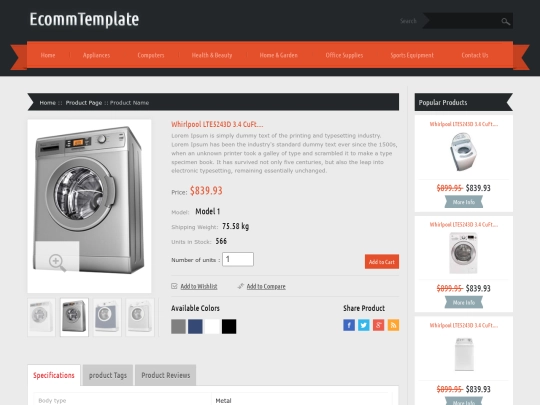This screenshot has height=405, width=540.
Task: Share product on Google Plus
Action: pos(378,325)
